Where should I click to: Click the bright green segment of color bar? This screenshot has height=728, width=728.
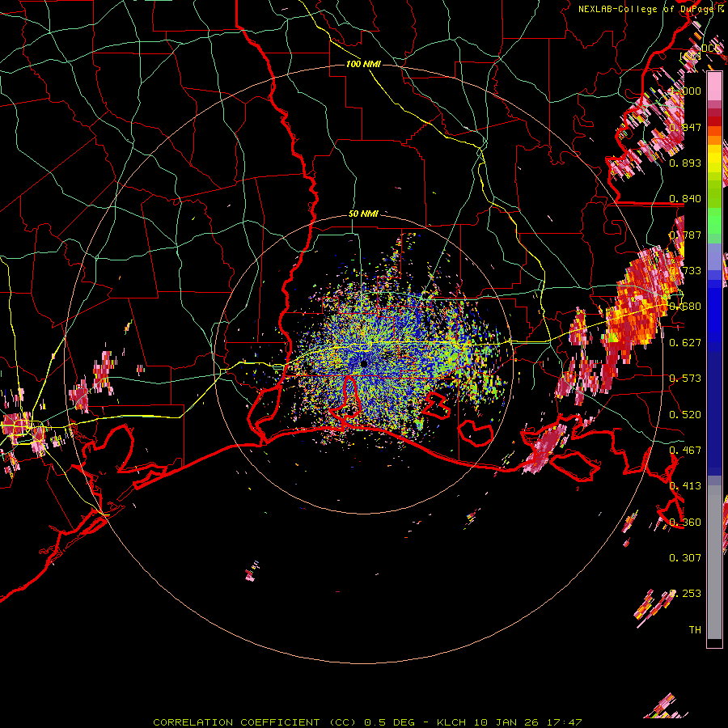714,221
